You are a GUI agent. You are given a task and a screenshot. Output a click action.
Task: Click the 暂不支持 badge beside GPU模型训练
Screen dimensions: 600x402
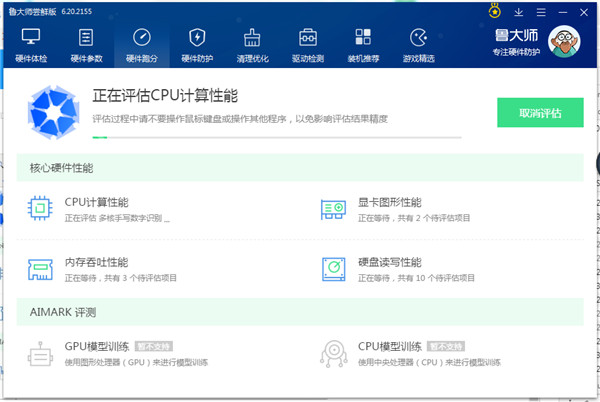[x=154, y=346]
